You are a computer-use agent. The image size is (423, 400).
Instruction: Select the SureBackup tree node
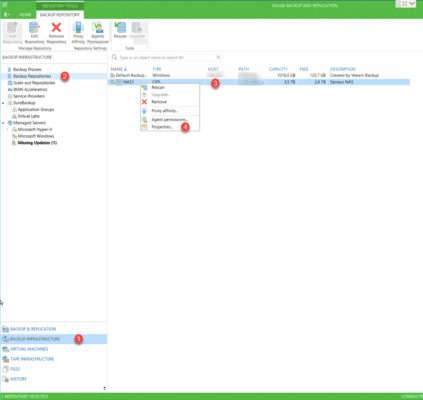pos(24,103)
